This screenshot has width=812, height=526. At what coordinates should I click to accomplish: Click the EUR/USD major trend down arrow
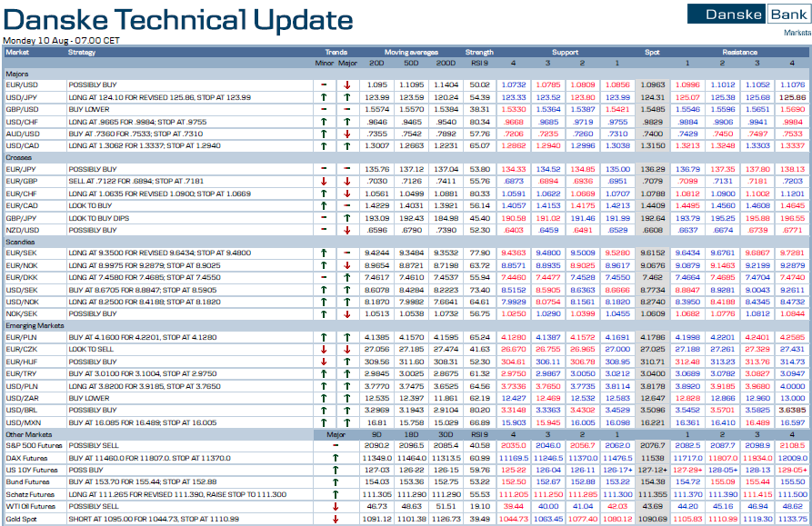click(x=346, y=84)
